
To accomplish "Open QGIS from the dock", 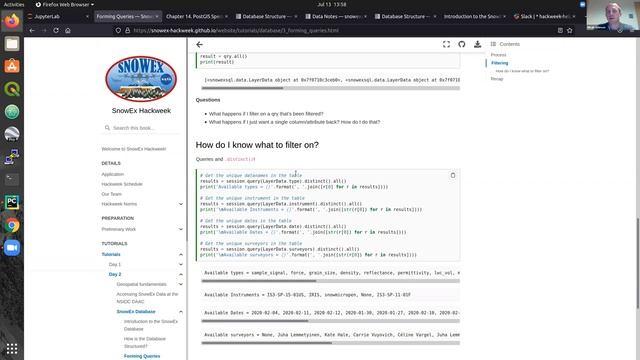I will tap(12, 89).
